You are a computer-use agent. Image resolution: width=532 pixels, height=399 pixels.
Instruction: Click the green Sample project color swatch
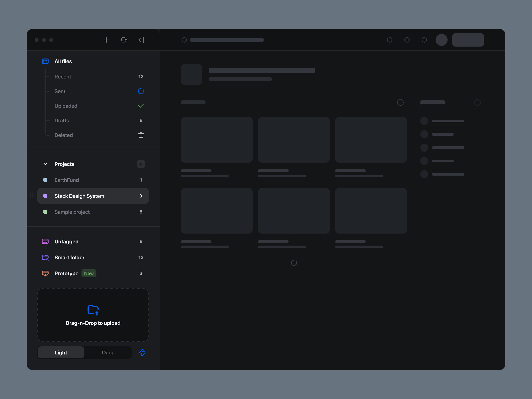coord(45,212)
